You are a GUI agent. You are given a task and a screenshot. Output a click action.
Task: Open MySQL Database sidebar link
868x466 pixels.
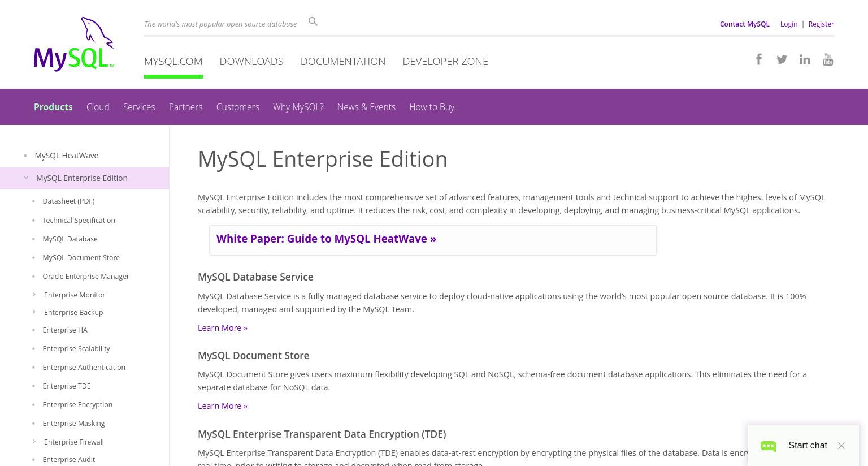[x=70, y=239]
